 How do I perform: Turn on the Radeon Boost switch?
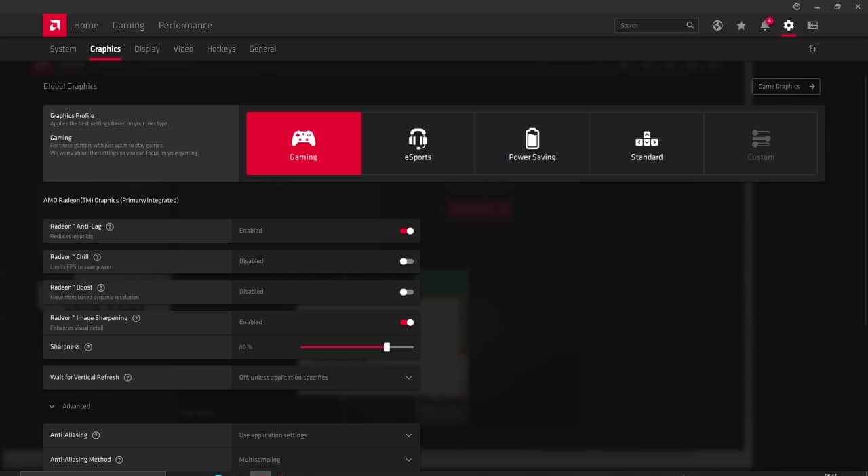tap(407, 292)
